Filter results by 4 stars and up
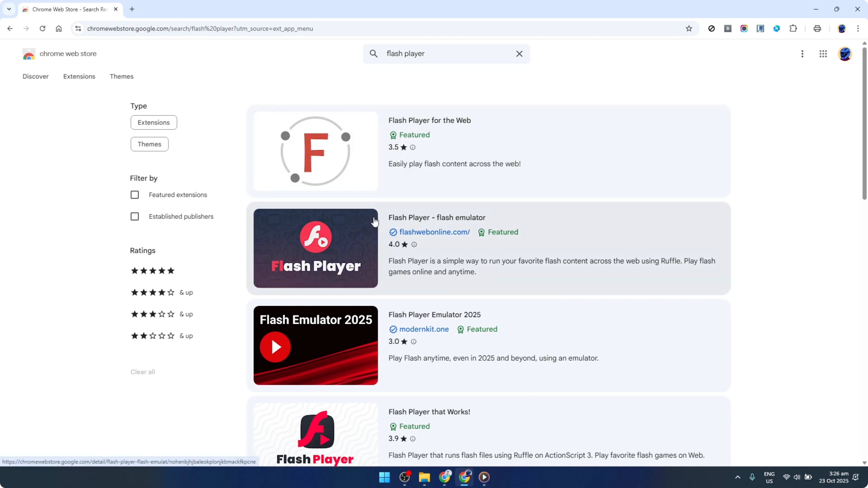The height and width of the screenshot is (488, 868). (152, 292)
